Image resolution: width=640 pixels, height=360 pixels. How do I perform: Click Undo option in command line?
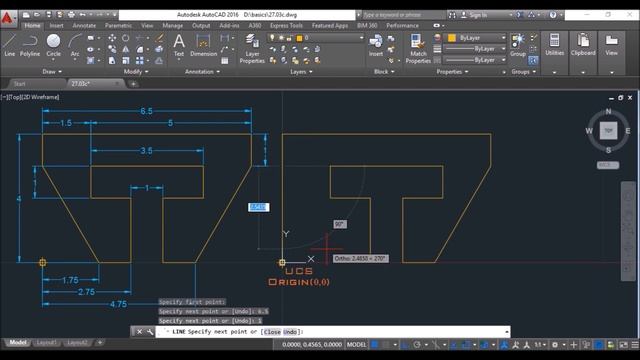pos(290,332)
